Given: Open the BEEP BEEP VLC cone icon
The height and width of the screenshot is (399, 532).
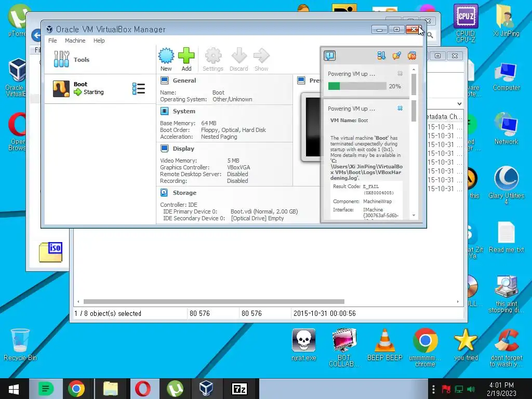Looking at the screenshot, I should 384,344.
